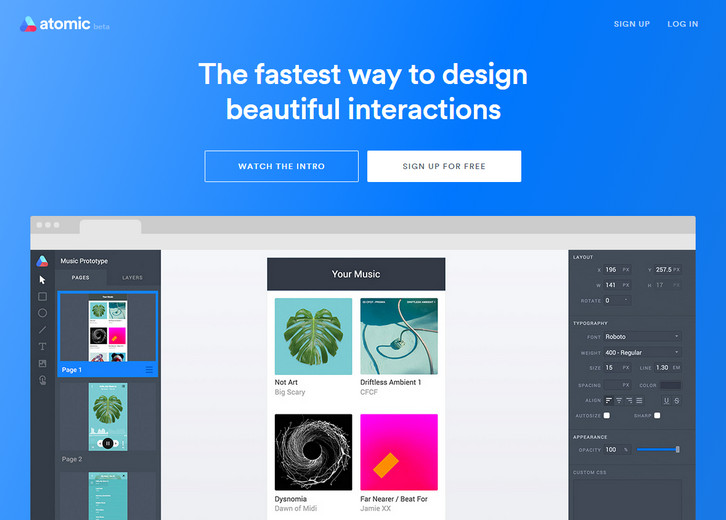Open the Font dropdown showing Roboto
Screen dimensions: 726x520
tap(642, 337)
